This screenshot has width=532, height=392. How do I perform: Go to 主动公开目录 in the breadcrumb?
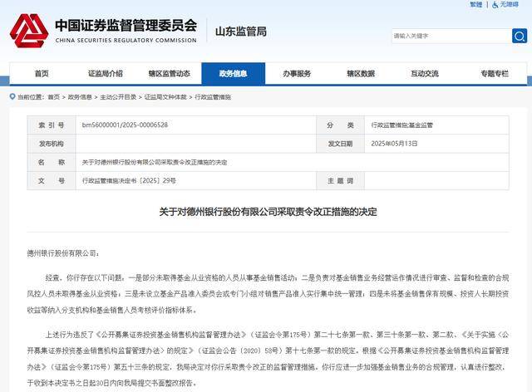(x=118, y=97)
